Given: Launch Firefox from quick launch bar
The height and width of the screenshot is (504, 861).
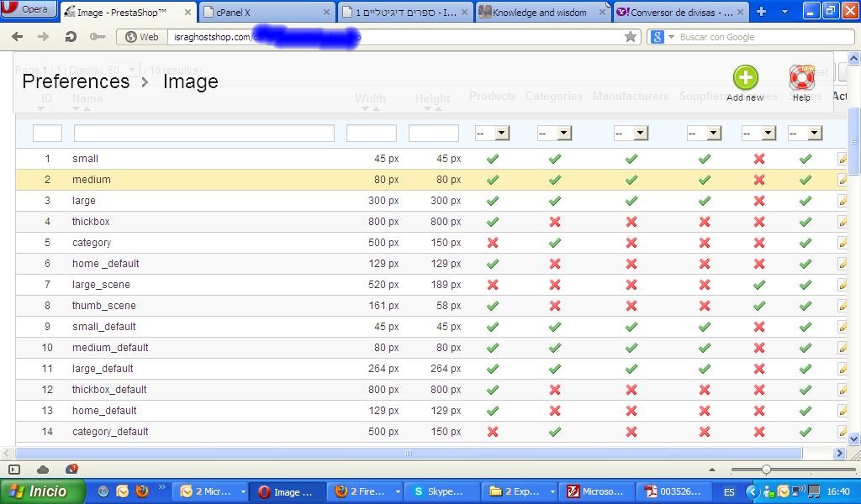Looking at the screenshot, I should pos(142,491).
